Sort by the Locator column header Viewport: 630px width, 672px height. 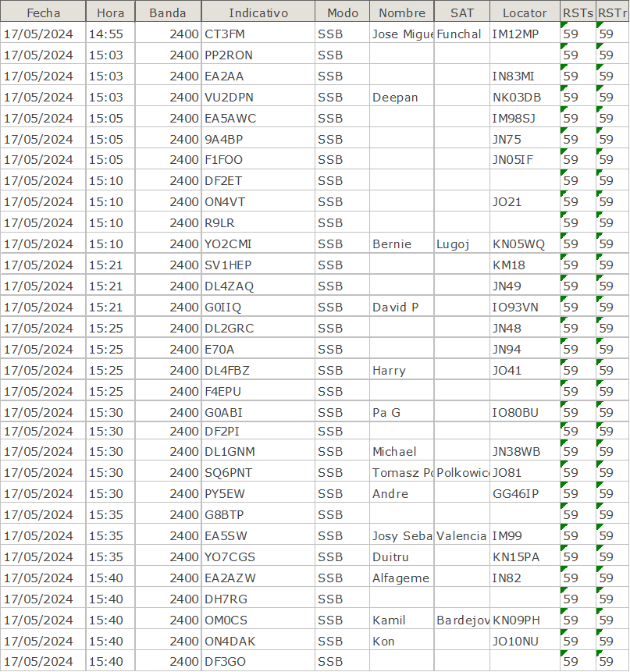[525, 12]
